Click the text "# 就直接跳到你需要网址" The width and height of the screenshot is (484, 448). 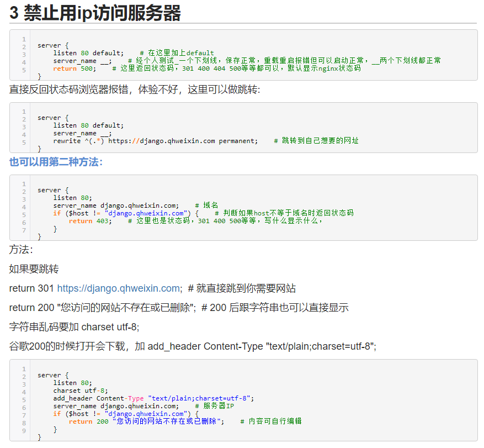coord(242,288)
